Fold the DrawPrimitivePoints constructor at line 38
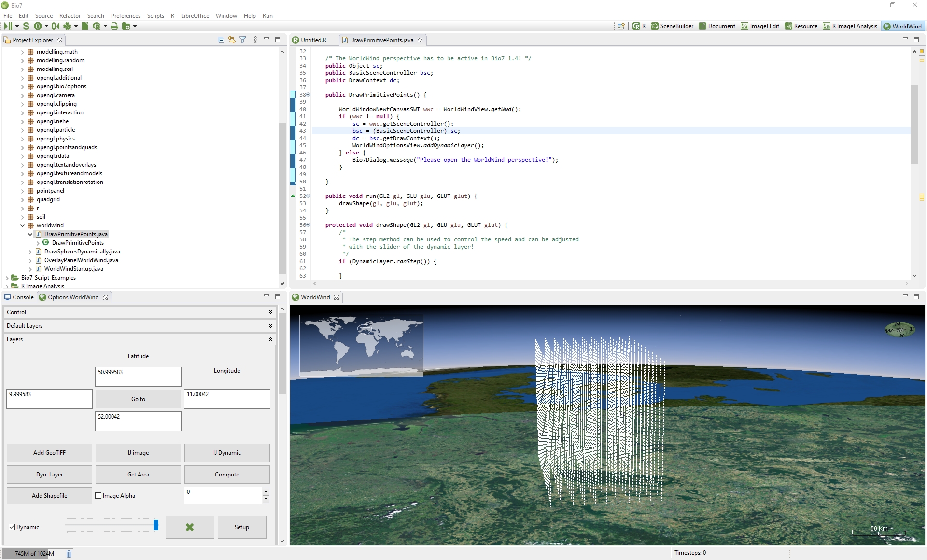 (309, 95)
